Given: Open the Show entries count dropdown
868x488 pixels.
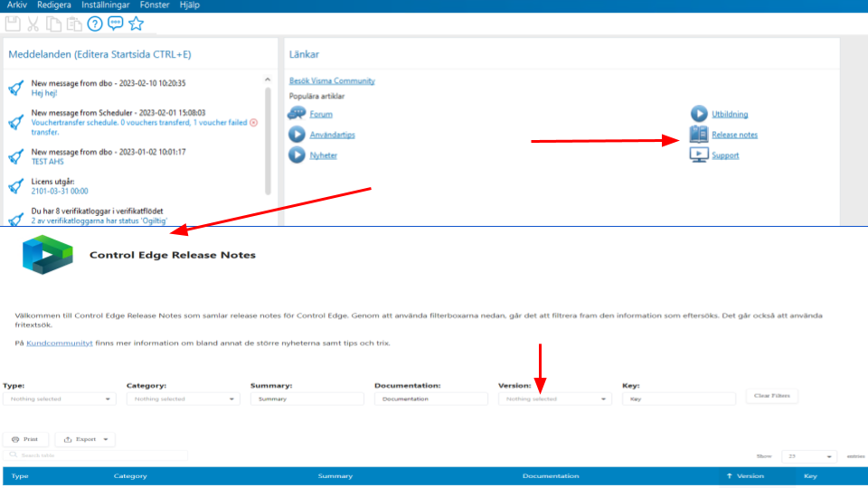Looking at the screenshot, I should [x=808, y=456].
